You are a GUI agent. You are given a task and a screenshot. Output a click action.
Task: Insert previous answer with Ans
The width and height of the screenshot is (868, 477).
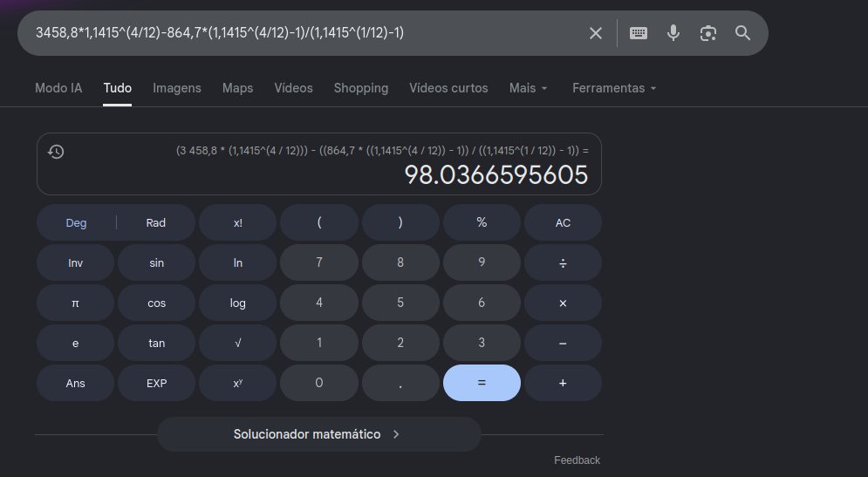75,383
